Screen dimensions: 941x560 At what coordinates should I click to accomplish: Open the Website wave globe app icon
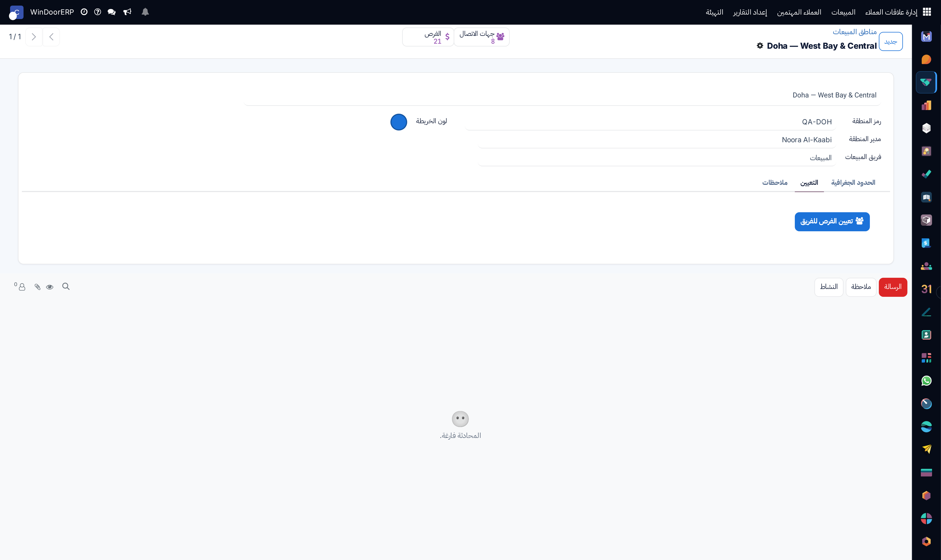point(926,426)
